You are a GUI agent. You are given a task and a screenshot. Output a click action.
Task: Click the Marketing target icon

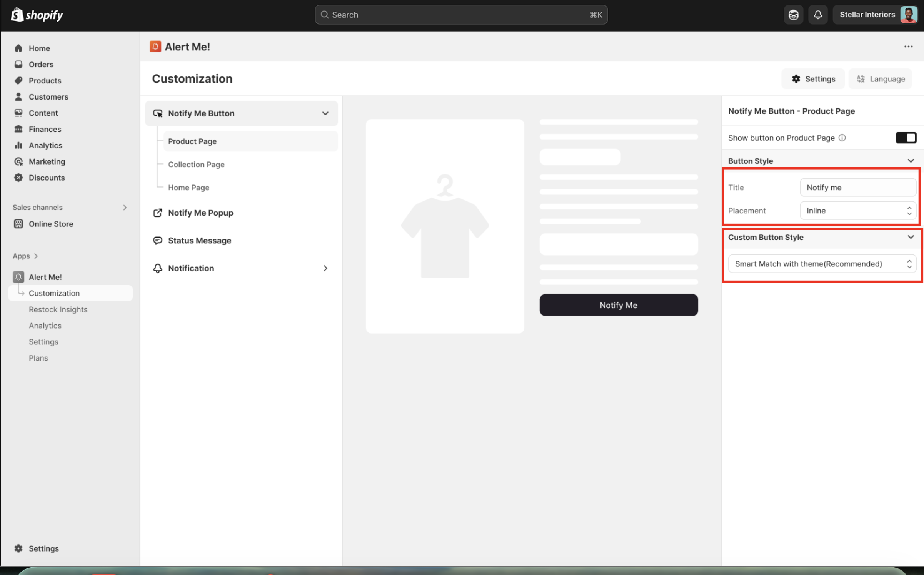coord(18,161)
